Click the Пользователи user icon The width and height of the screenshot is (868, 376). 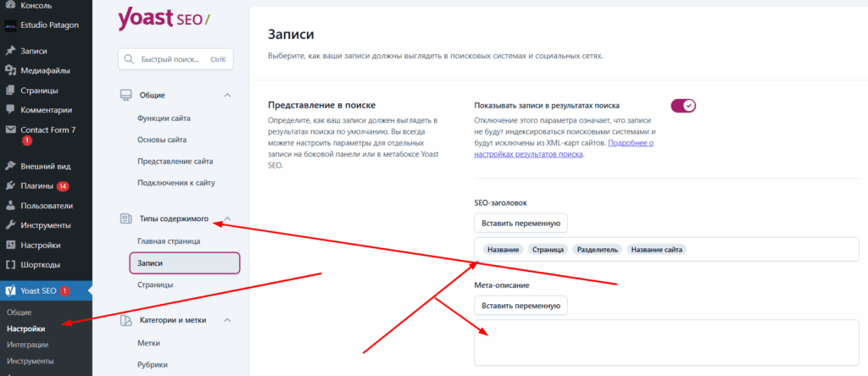[x=9, y=206]
